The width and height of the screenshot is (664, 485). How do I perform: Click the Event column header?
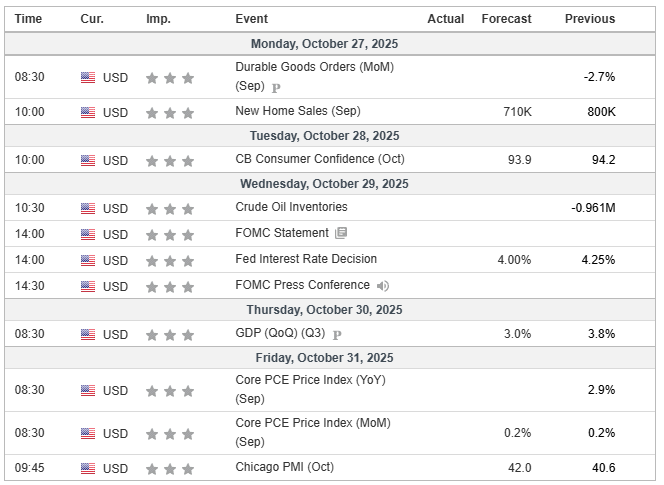252,19
